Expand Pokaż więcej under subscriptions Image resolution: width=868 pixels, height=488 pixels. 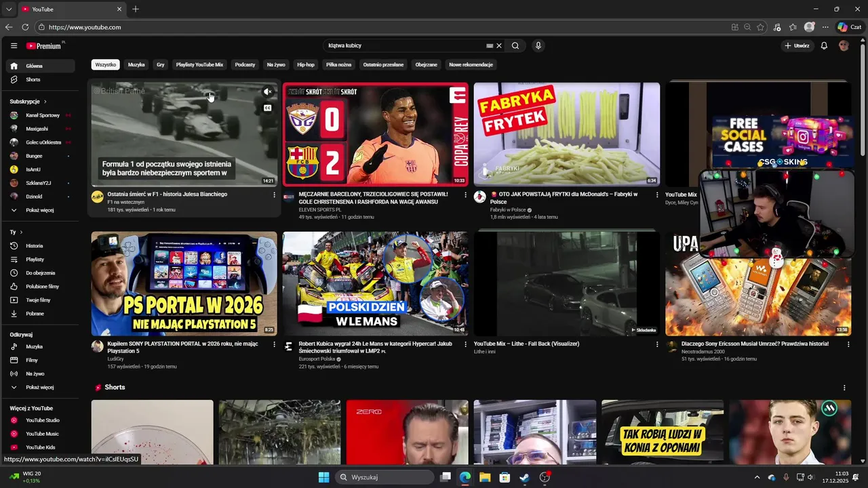[x=42, y=210]
